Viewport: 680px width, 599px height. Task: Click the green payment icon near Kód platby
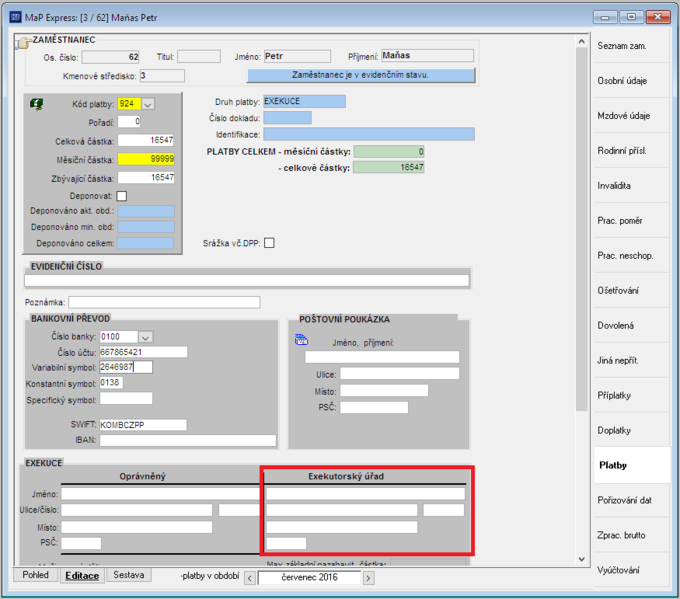pyautogui.click(x=36, y=104)
